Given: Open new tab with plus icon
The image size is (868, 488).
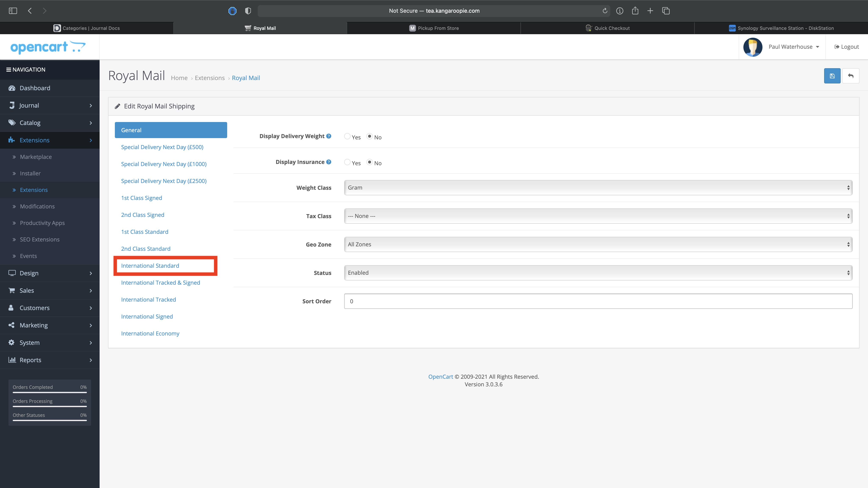Looking at the screenshot, I should point(650,11).
